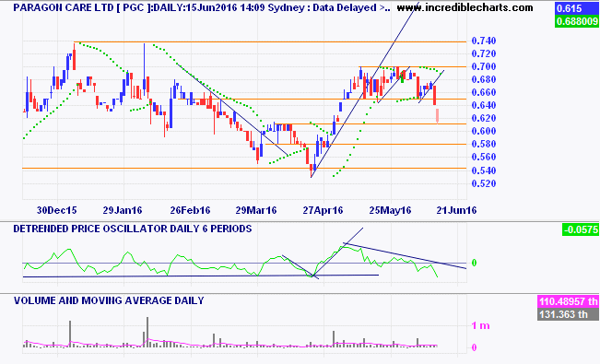
Task: Click the 0.660 price axis label
Action: pyautogui.click(x=484, y=92)
